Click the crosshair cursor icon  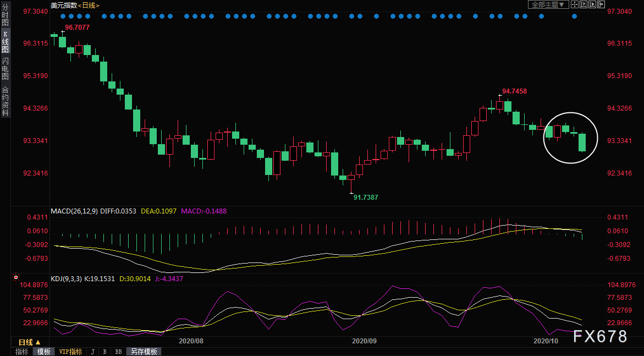[574, 4]
